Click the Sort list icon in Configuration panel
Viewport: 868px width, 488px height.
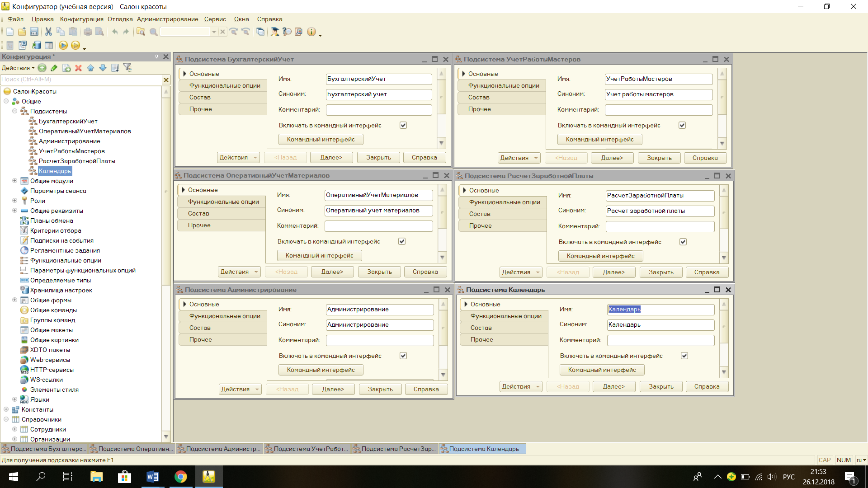(x=115, y=68)
